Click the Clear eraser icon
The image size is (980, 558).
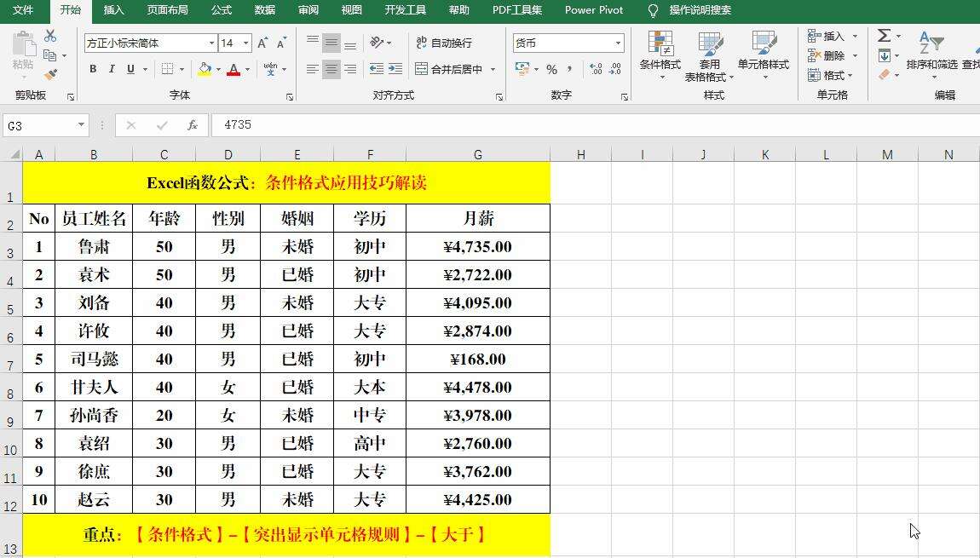(884, 75)
